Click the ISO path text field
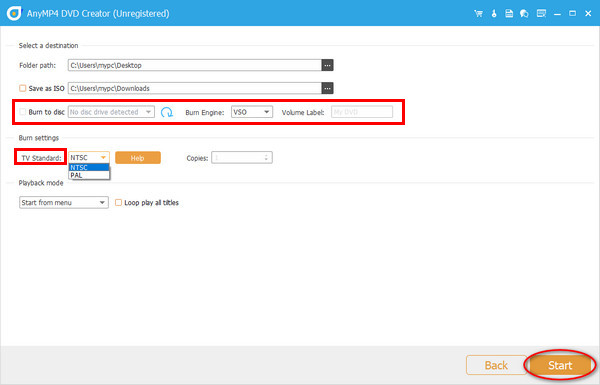 tap(195, 88)
